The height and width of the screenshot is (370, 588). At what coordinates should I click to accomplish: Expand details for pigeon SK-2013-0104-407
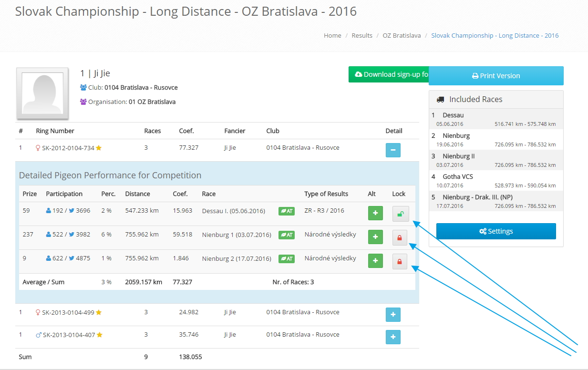[393, 337]
